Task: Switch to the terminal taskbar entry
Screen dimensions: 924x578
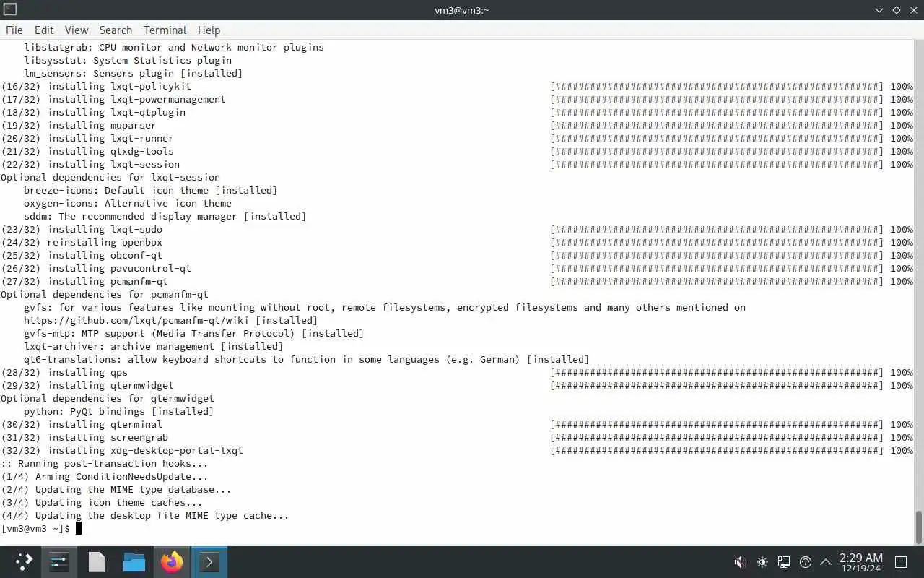Action: click(x=209, y=561)
